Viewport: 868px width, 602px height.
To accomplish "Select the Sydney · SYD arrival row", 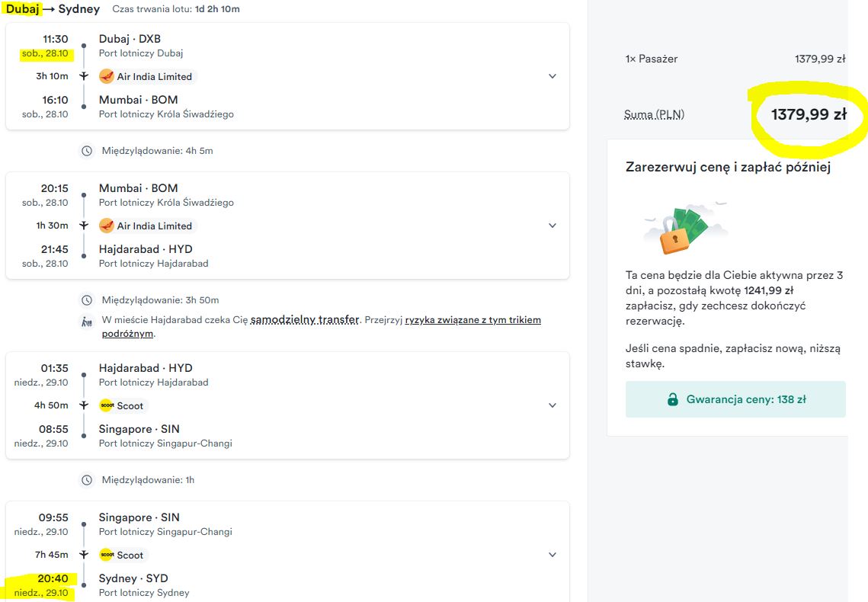I will 287,584.
